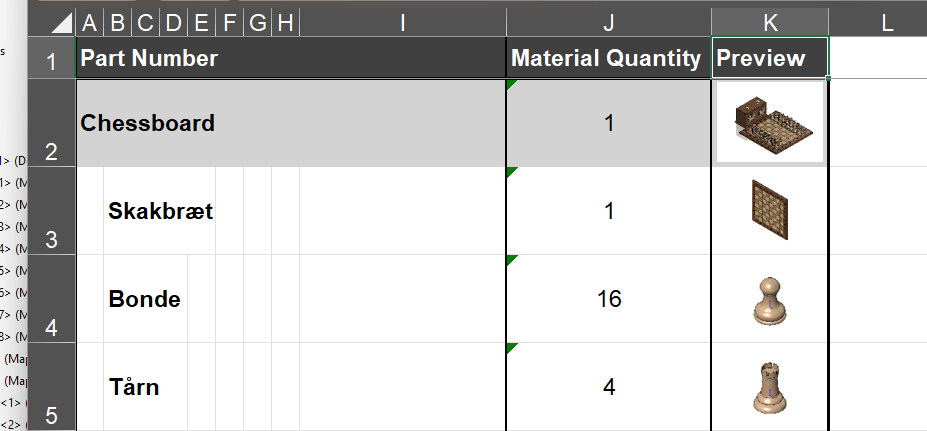Select the Bonde quantity cell showing 16
This screenshot has height=431, width=927.
(608, 299)
